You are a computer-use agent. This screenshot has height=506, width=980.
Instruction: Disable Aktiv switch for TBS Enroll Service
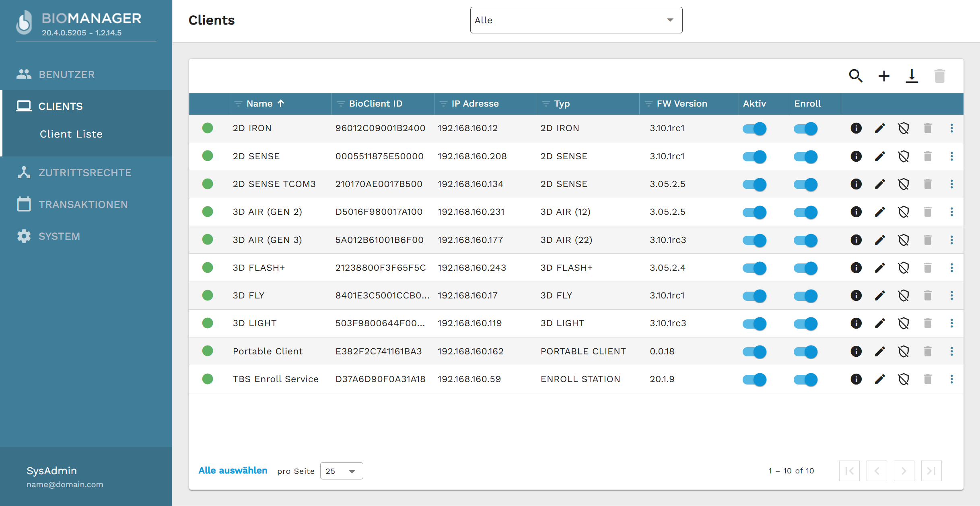click(x=754, y=379)
